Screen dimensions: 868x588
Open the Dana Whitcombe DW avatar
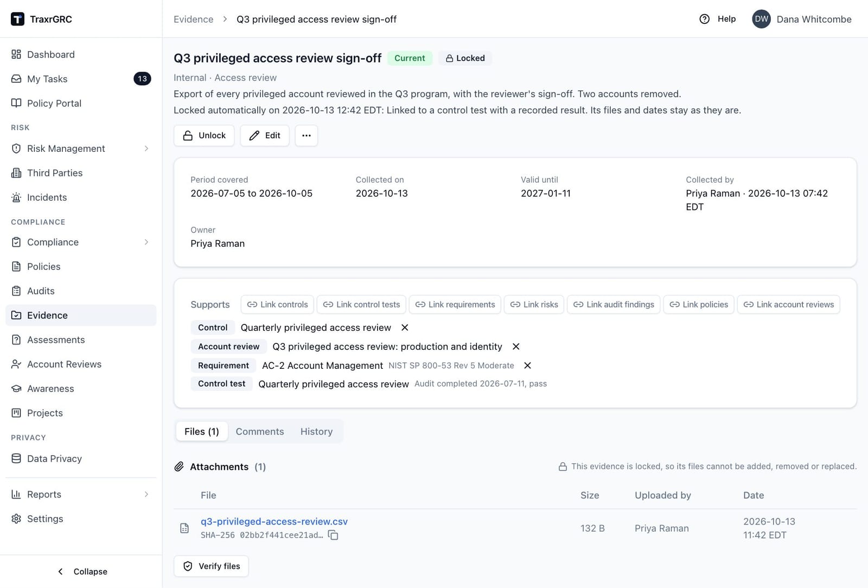point(762,19)
